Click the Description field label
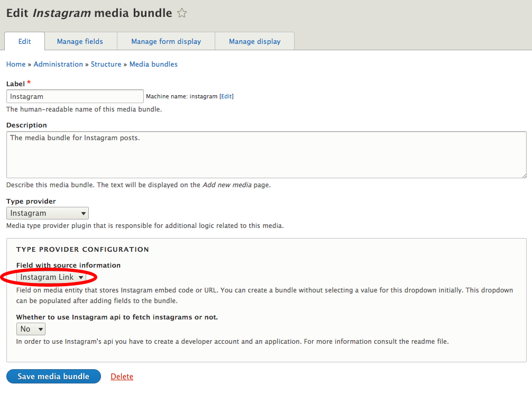The height and width of the screenshot is (393, 532). click(x=26, y=125)
